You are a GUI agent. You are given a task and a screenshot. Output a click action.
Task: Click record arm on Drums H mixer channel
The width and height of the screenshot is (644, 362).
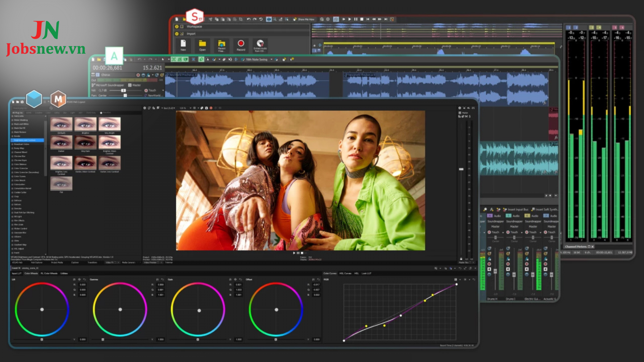(x=489, y=264)
